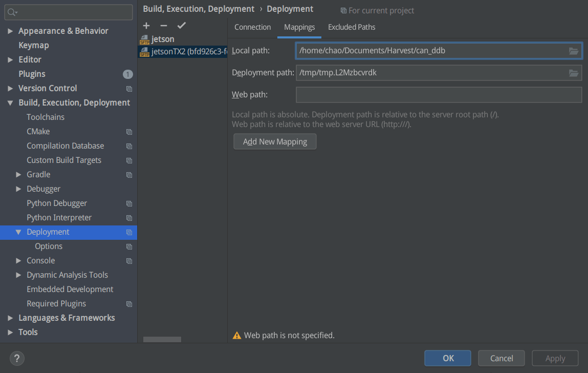Switch to Connection tab

pyautogui.click(x=252, y=27)
